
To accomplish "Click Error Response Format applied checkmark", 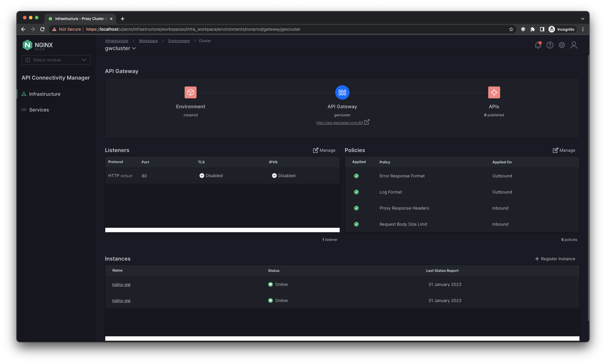I will (x=356, y=176).
